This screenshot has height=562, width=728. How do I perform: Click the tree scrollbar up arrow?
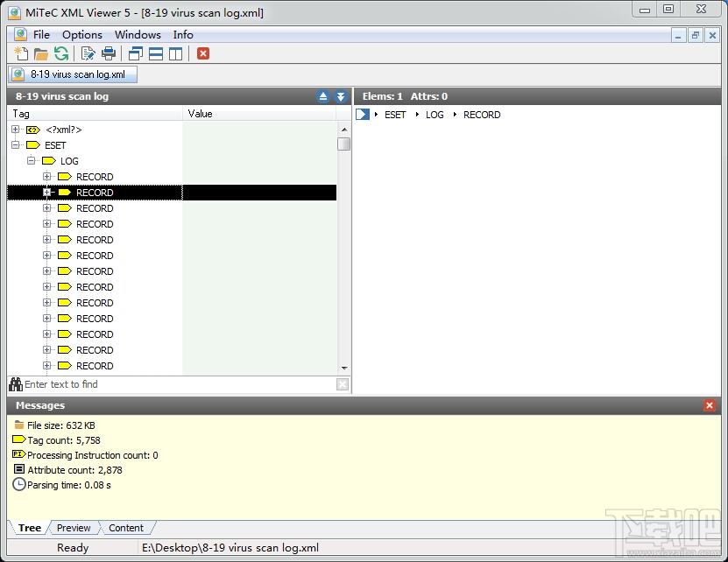tap(344, 130)
